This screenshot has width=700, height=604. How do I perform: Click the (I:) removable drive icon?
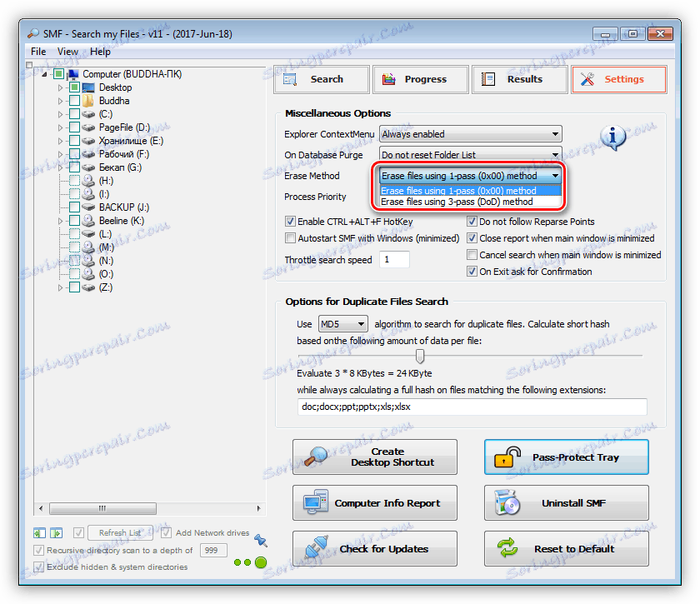[x=88, y=194]
